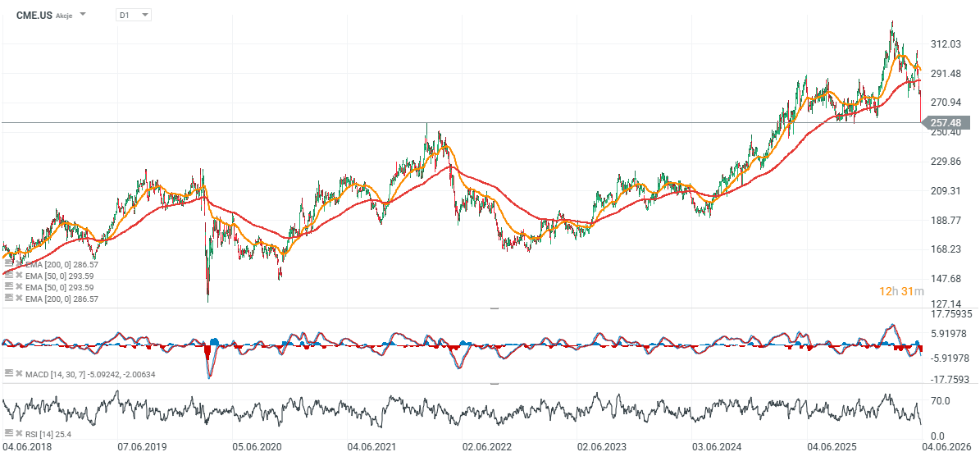Viewport: 980px width, 461px height.
Task: Click the 188.77 price axis label
Action: pos(946,220)
